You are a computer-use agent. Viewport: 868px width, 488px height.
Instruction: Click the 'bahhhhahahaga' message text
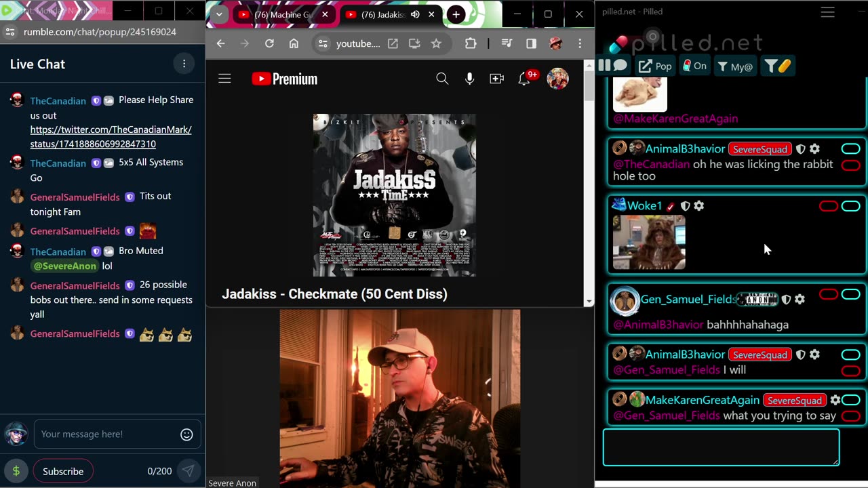[x=747, y=325]
